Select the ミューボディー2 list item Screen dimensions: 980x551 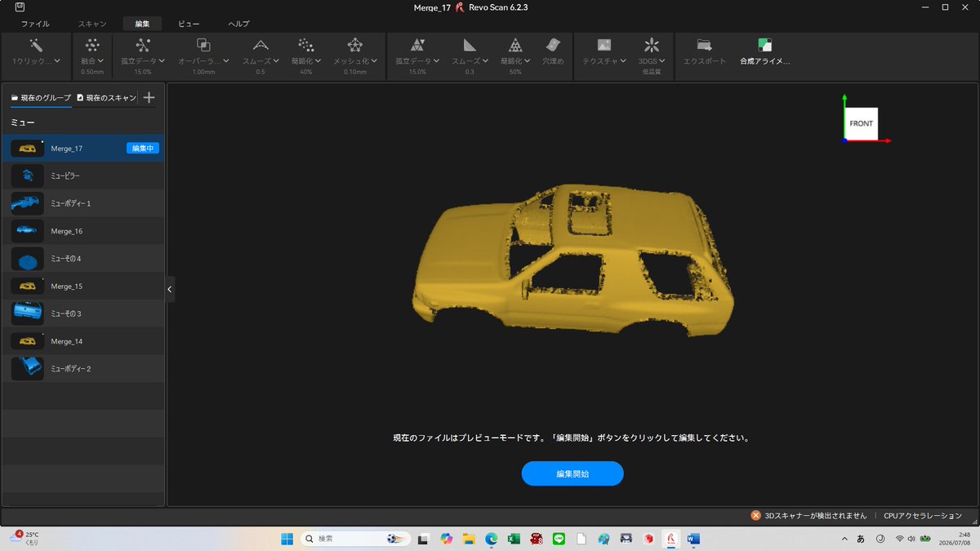click(83, 369)
